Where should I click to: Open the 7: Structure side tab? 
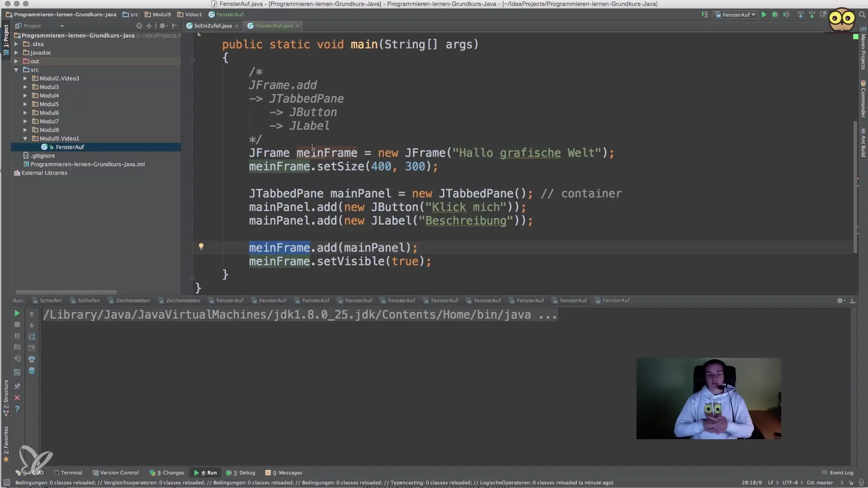(x=6, y=398)
